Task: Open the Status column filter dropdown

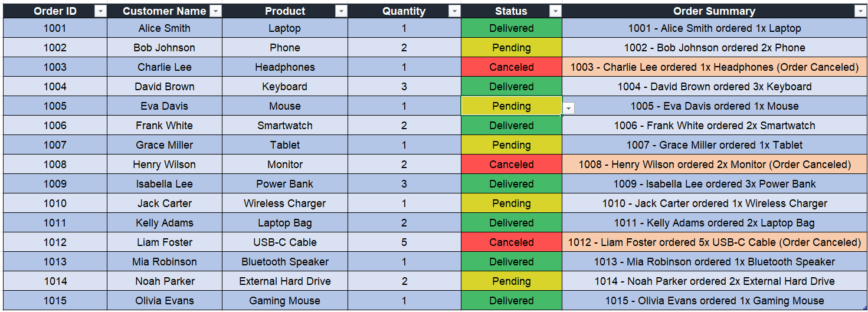Action: click(555, 11)
